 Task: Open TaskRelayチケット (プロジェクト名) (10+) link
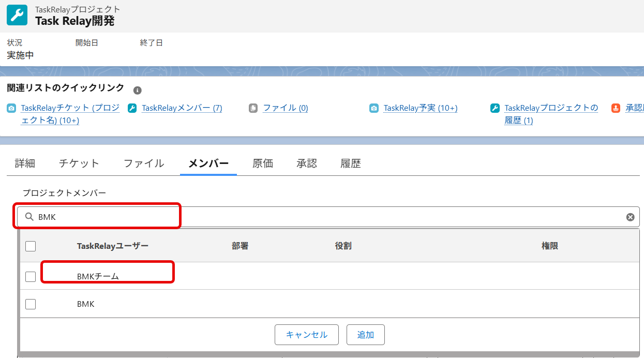[x=70, y=114]
